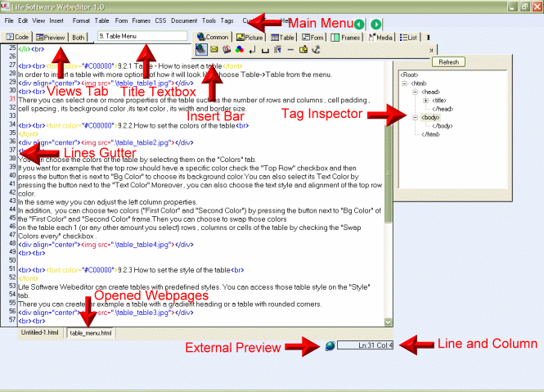
Task: Click line number 44 in the gutter
Action: (x=12, y=210)
